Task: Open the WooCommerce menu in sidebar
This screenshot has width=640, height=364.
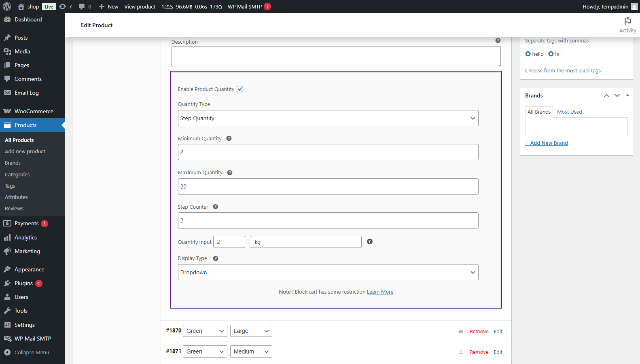Action: coord(34,111)
